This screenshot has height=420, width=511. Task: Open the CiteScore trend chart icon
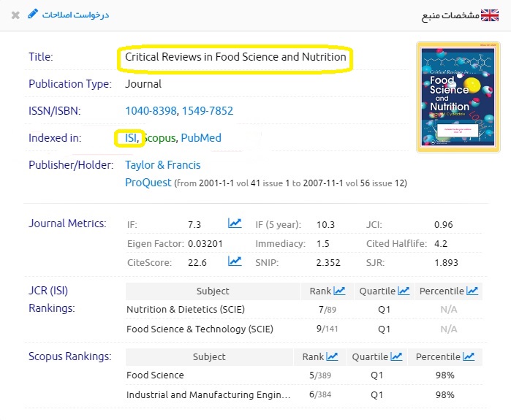(235, 261)
